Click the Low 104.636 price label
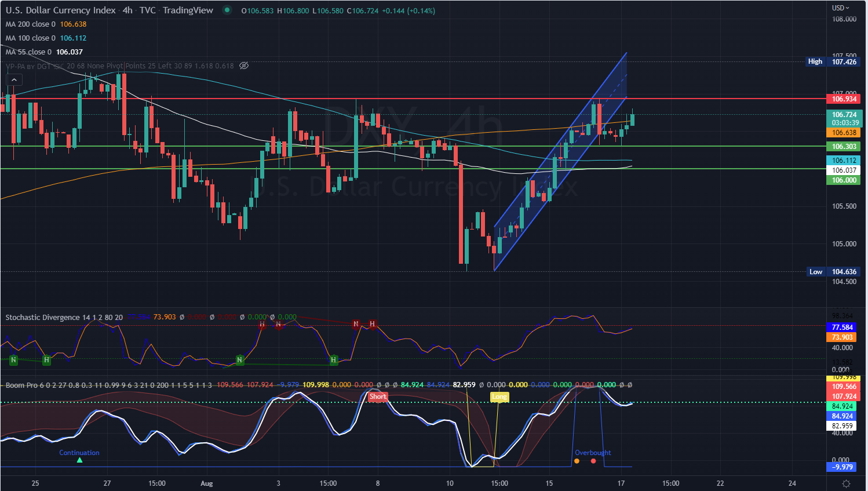 [833, 271]
